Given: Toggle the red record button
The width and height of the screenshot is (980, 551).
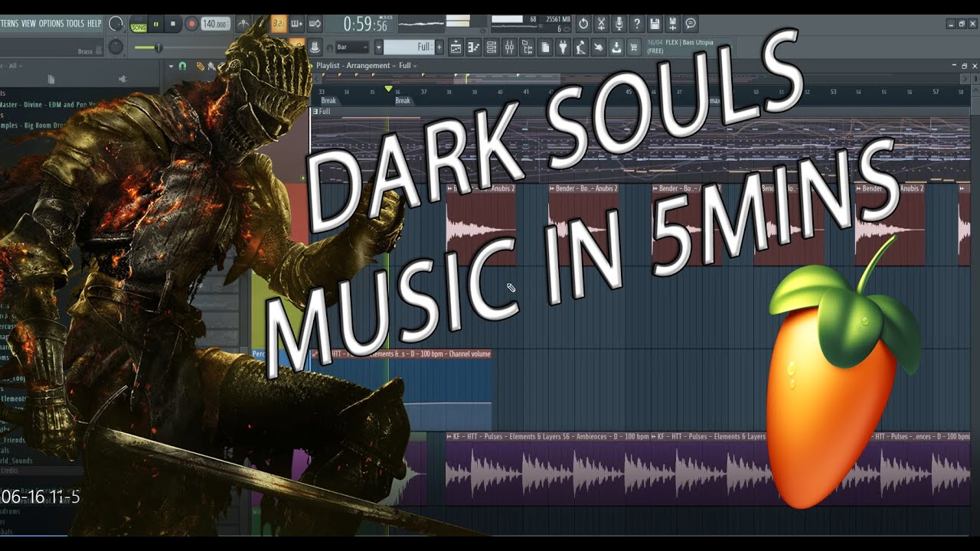Looking at the screenshot, I should click(191, 24).
